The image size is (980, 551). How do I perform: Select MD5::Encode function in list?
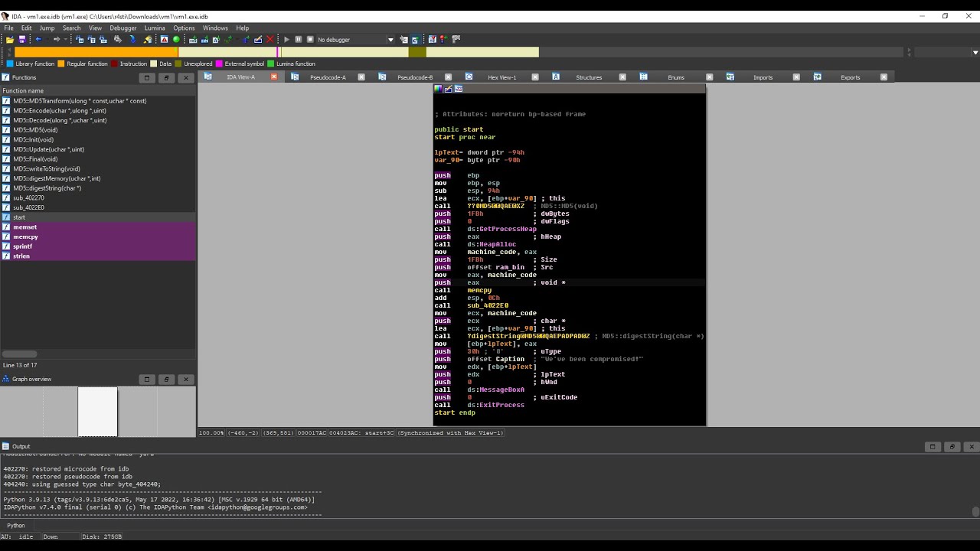coord(98,110)
